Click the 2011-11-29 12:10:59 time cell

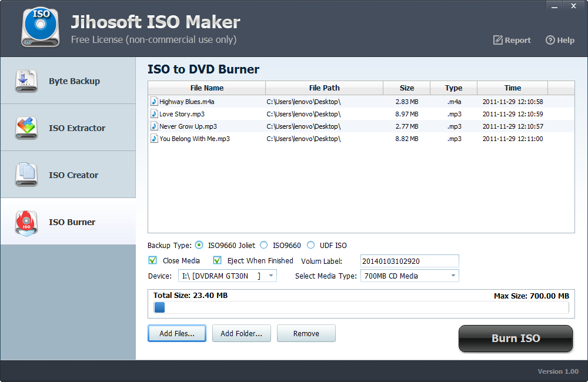tap(513, 114)
